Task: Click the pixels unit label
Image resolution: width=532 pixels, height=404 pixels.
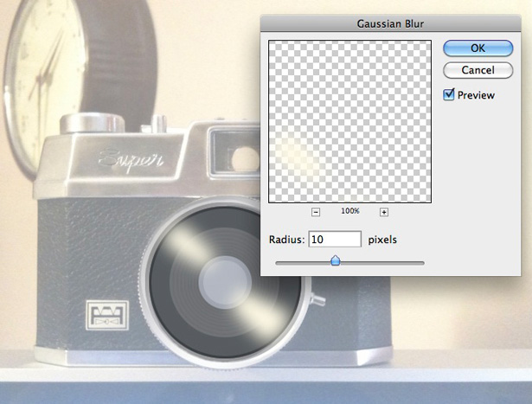Action: (382, 240)
